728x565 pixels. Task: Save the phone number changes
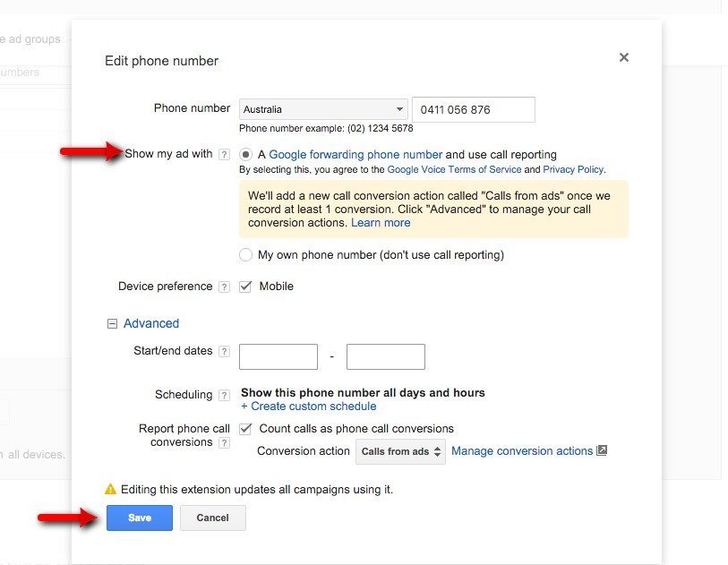[x=139, y=518]
